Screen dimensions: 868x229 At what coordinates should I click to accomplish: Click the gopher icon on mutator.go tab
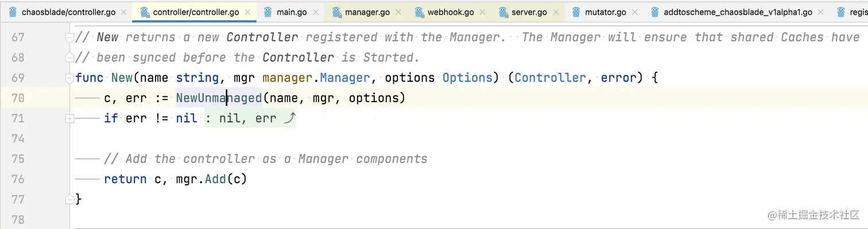click(576, 12)
